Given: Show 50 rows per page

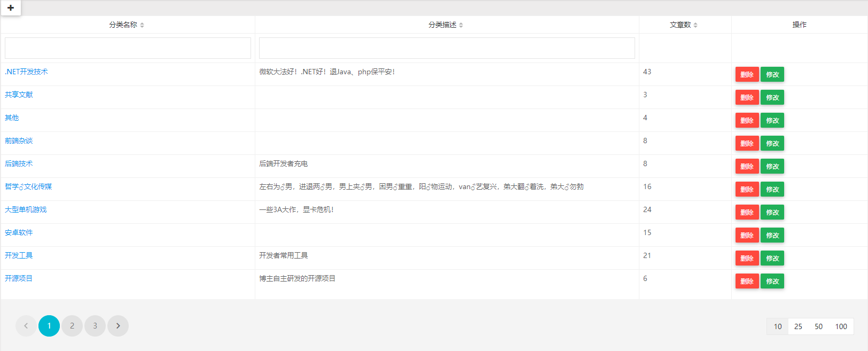Looking at the screenshot, I should 818,326.
